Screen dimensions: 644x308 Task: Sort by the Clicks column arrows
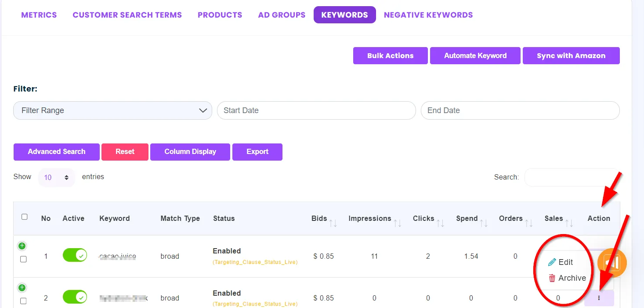[440, 223]
